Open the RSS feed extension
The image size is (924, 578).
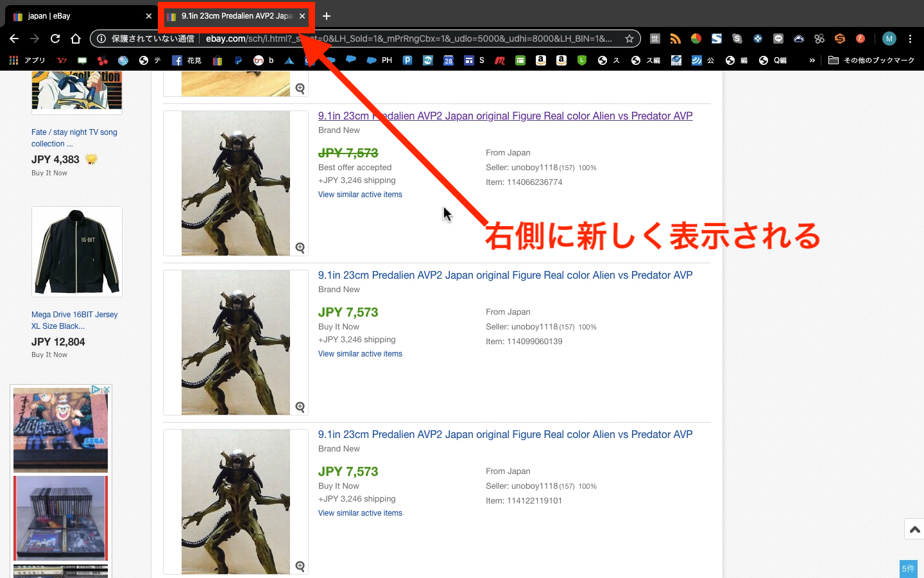[x=675, y=39]
